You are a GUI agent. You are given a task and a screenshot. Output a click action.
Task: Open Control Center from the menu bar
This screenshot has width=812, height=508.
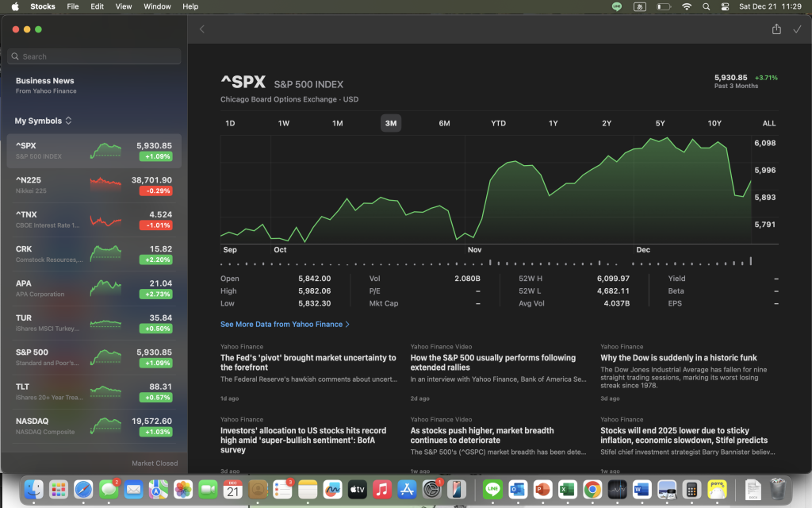point(725,6)
